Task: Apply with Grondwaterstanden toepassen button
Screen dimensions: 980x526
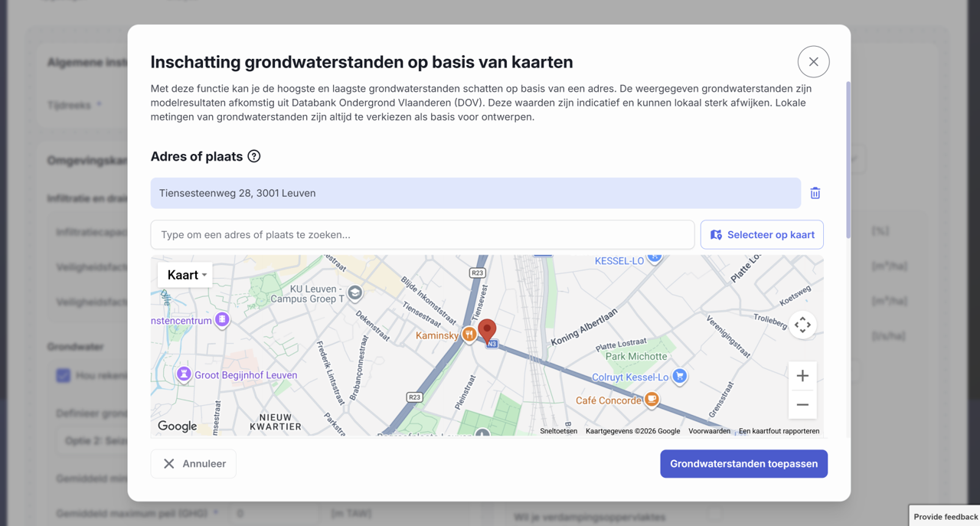Action: click(743, 464)
